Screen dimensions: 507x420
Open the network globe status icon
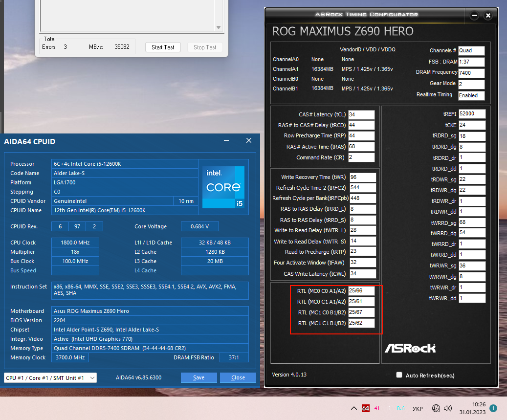tap(436, 408)
